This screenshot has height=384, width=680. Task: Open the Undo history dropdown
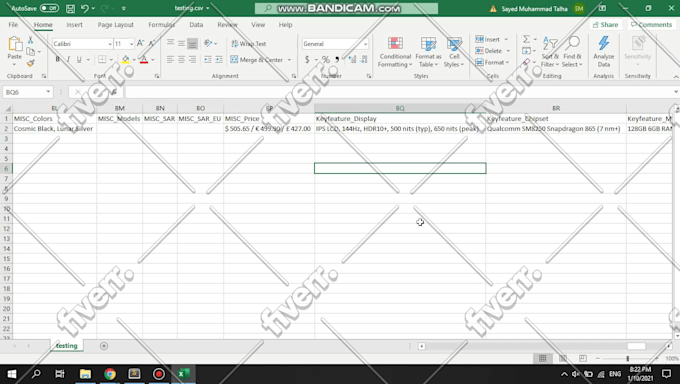click(x=93, y=8)
